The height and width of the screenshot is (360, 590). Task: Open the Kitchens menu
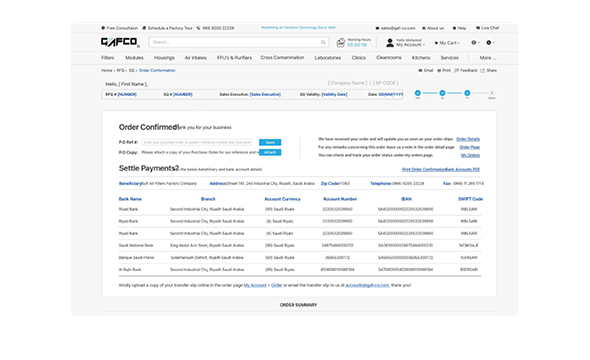pos(421,58)
